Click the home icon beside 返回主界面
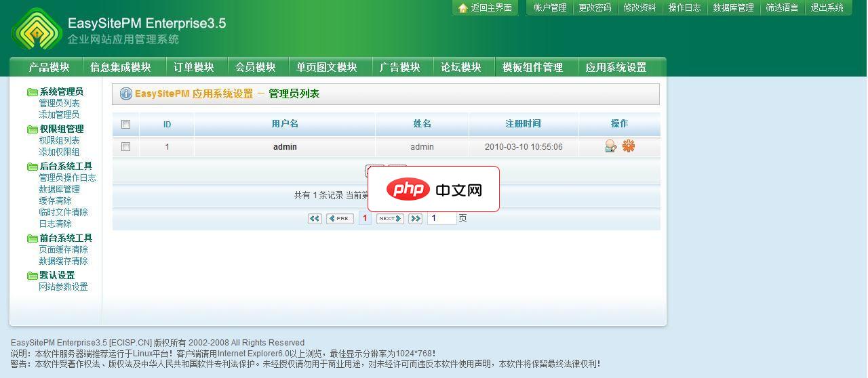This screenshot has height=378, width=868. point(462,8)
